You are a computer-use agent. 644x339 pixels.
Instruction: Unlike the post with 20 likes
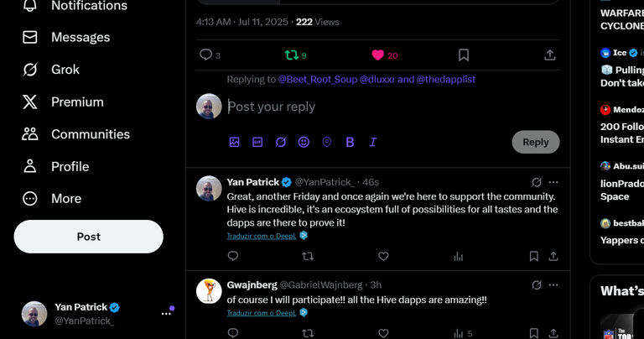tap(378, 55)
